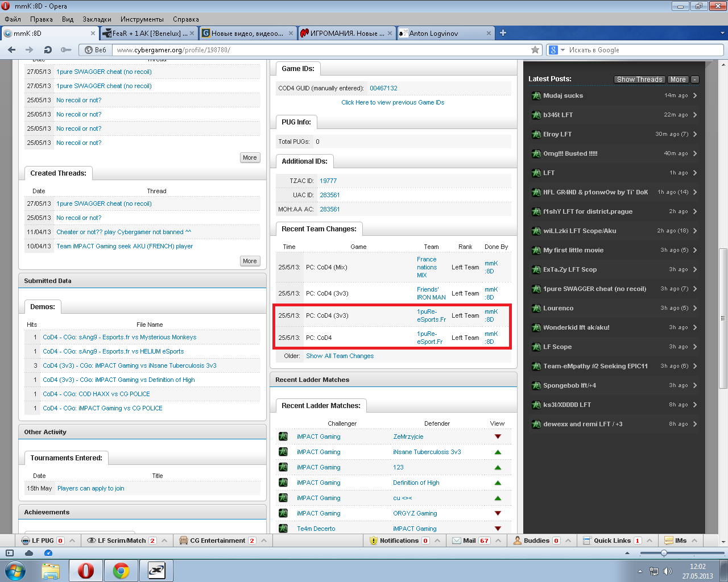Open the Инструменты menu

click(142, 19)
